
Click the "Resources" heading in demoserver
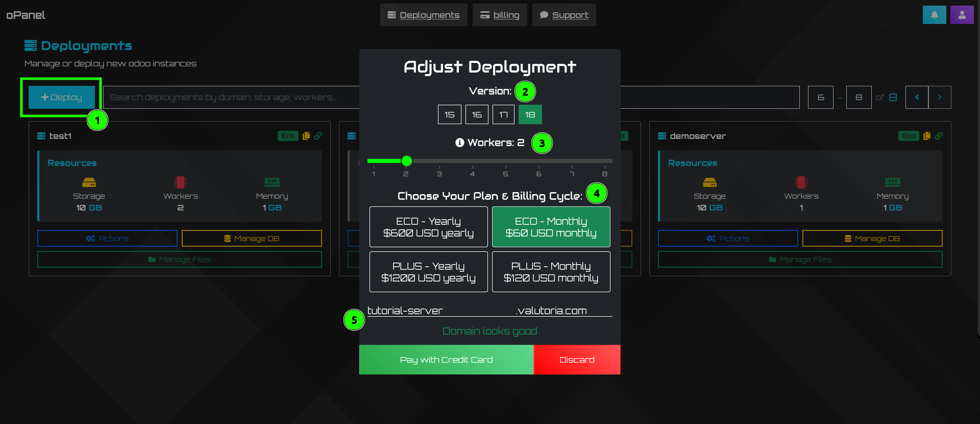coord(693,163)
